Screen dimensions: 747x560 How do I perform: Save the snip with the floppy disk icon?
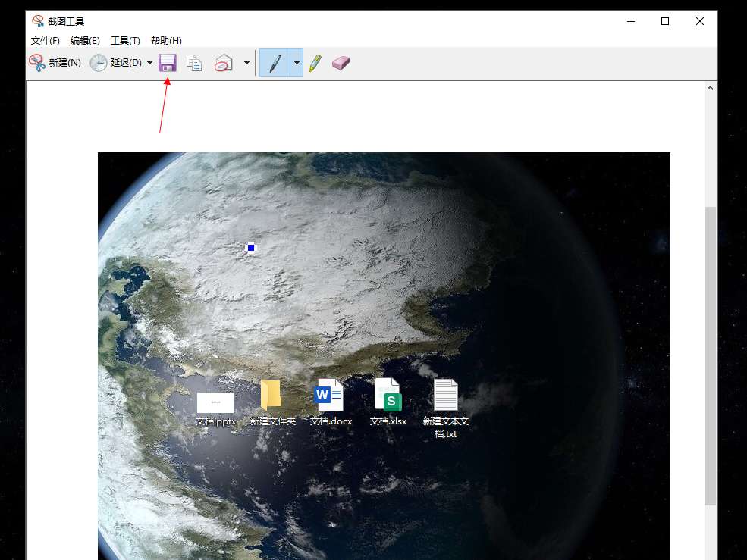pyautogui.click(x=167, y=63)
